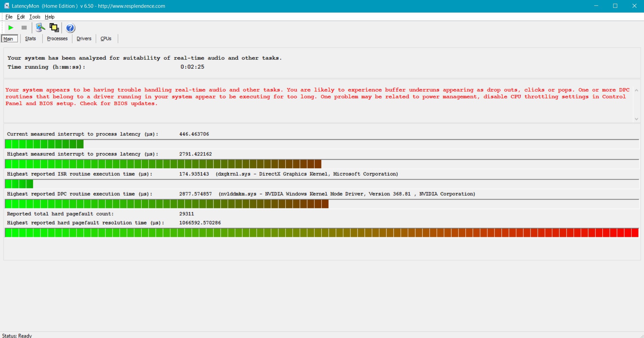The height and width of the screenshot is (338, 644).
Task: Click the red warning message text
Action: (317, 97)
